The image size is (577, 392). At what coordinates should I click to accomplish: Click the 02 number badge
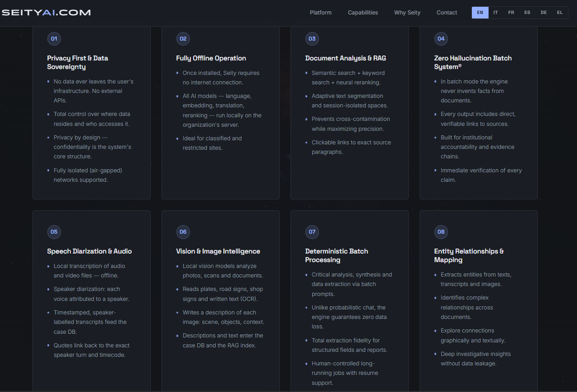[x=183, y=39]
